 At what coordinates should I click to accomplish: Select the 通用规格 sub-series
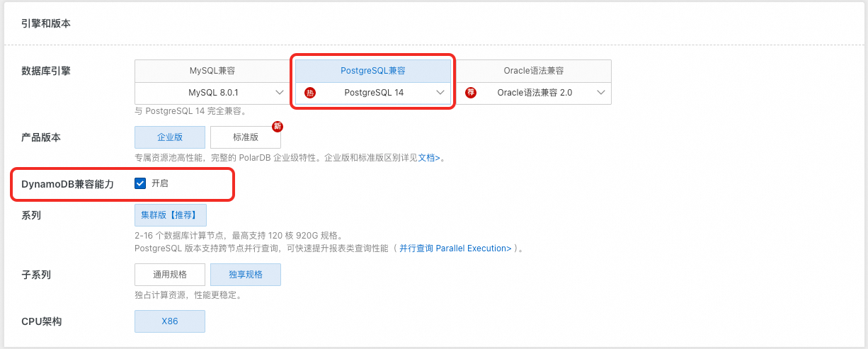pos(170,275)
